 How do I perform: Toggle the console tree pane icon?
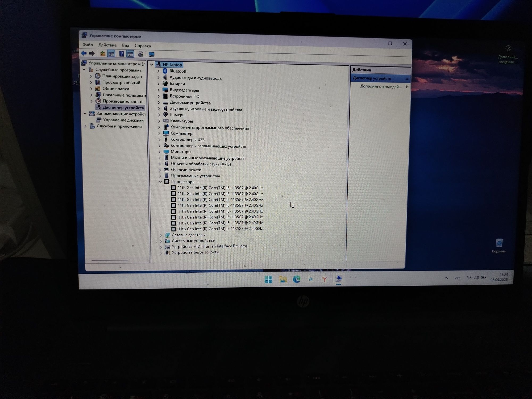click(111, 54)
